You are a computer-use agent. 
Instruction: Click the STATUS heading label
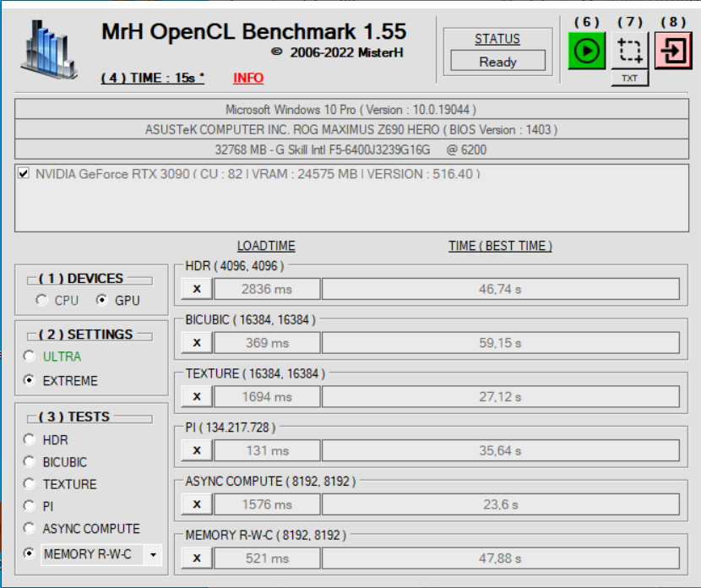tap(497, 39)
